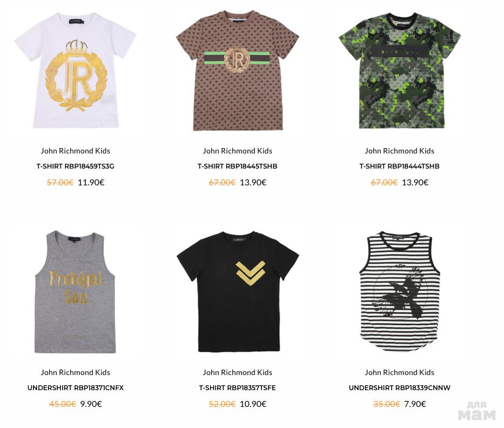This screenshot has width=504, height=428.
Task: Select John Richmond Kids brand above RBP18459TS3G
Action: (75, 151)
